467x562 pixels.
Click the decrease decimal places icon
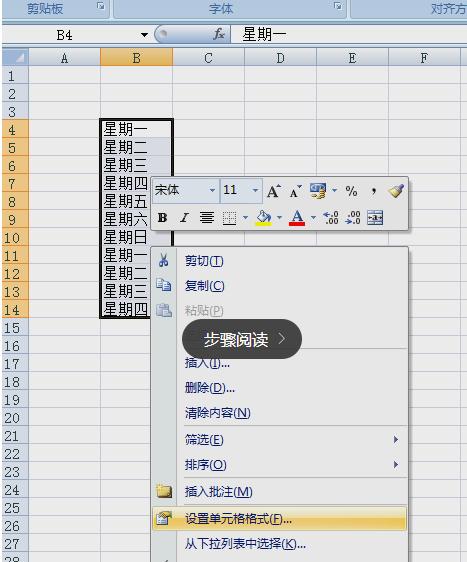click(x=353, y=218)
